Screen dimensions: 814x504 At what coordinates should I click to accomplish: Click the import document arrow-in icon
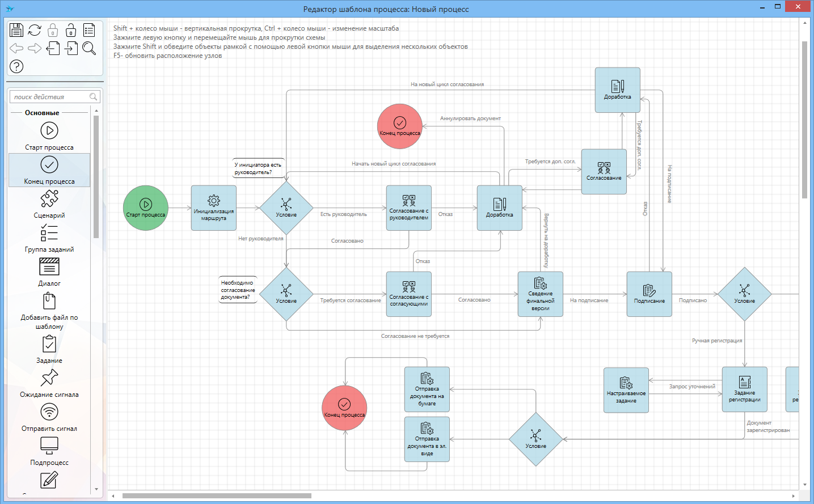(x=71, y=48)
